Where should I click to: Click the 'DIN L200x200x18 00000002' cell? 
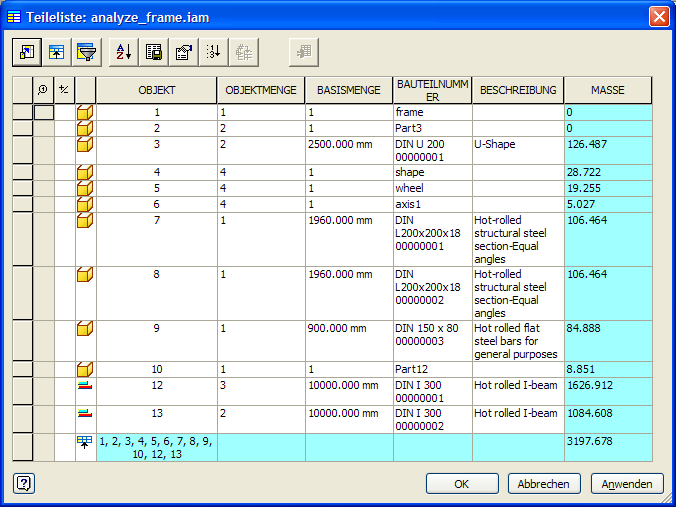pyautogui.click(x=432, y=294)
